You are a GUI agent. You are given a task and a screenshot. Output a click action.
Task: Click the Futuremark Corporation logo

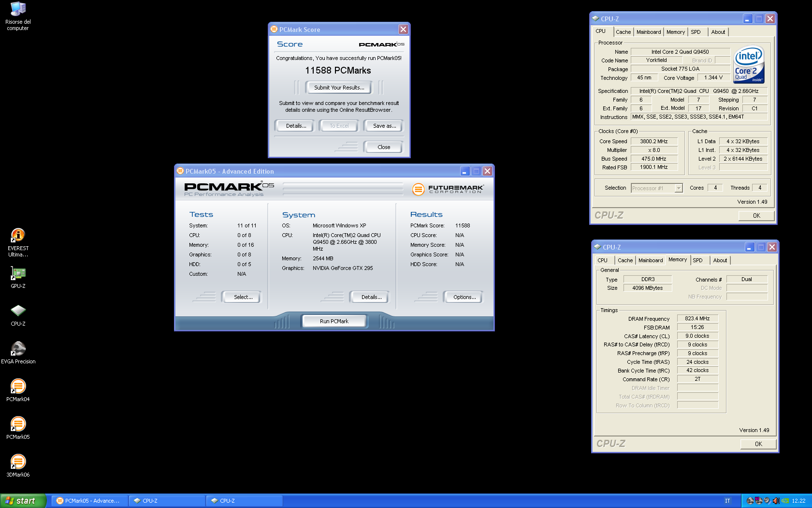pos(448,189)
